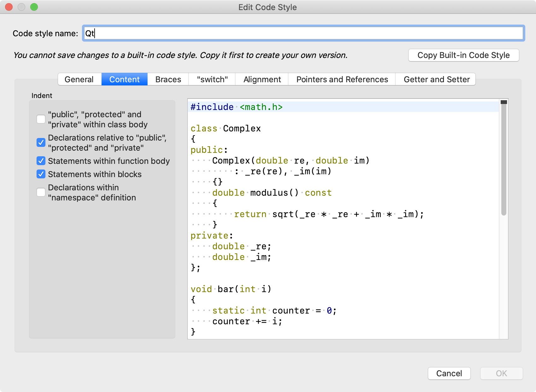The height and width of the screenshot is (392, 536).
Task: Switch to the General tab
Action: (x=79, y=79)
